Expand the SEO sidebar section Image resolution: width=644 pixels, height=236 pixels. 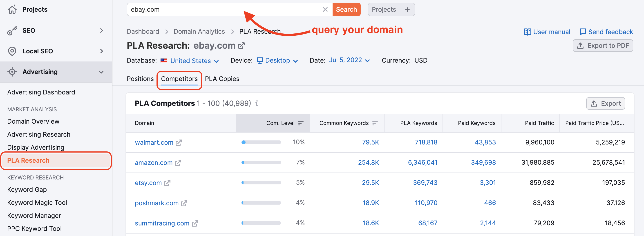point(101,31)
